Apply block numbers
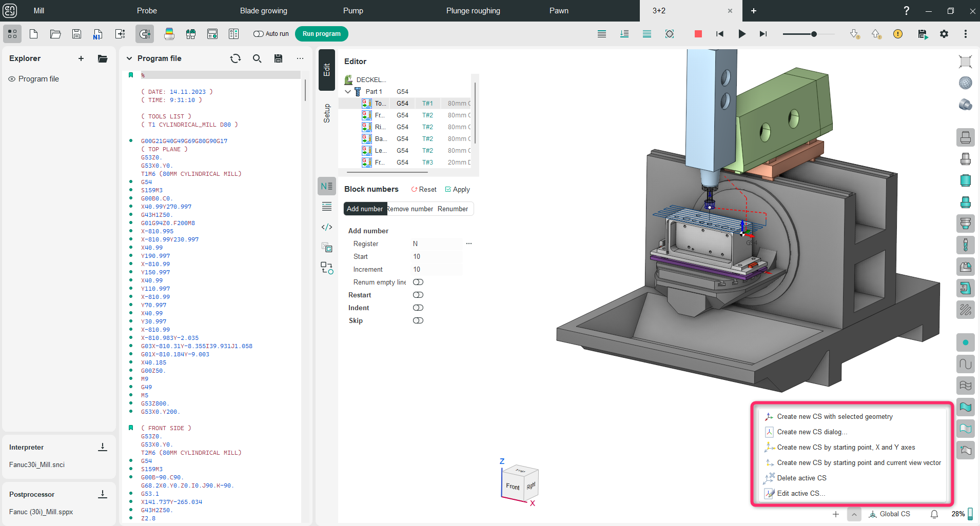 tap(458, 189)
